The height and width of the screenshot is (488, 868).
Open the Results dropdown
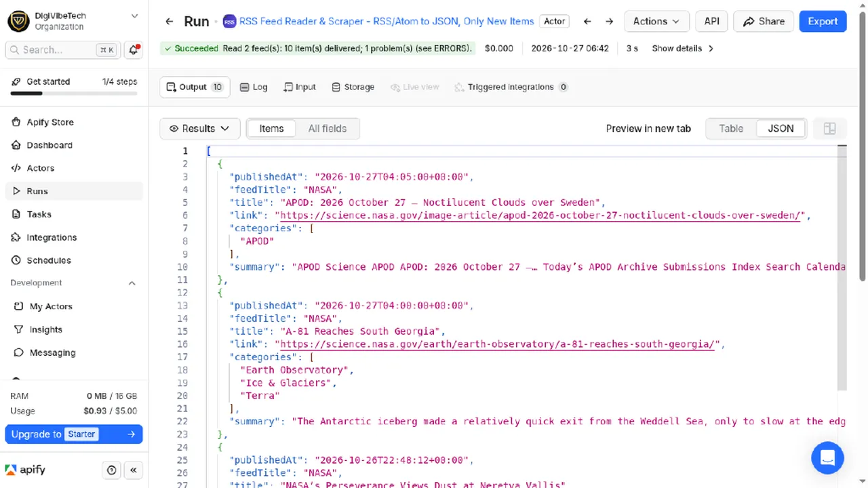[199, 128]
